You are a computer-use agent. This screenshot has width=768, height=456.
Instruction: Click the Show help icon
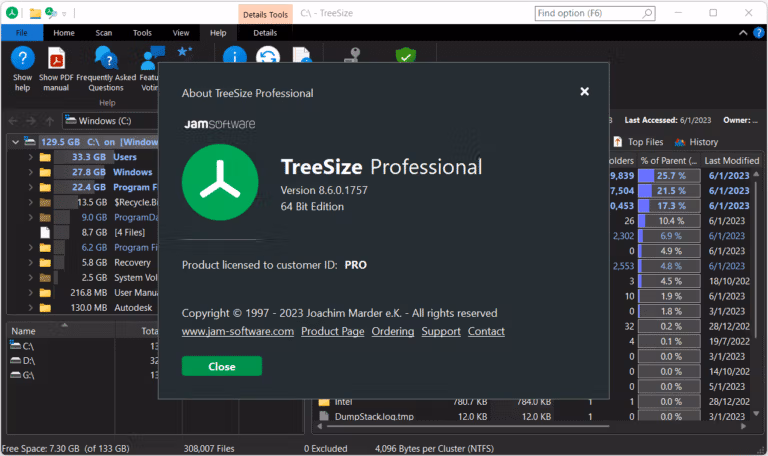pyautogui.click(x=23, y=58)
